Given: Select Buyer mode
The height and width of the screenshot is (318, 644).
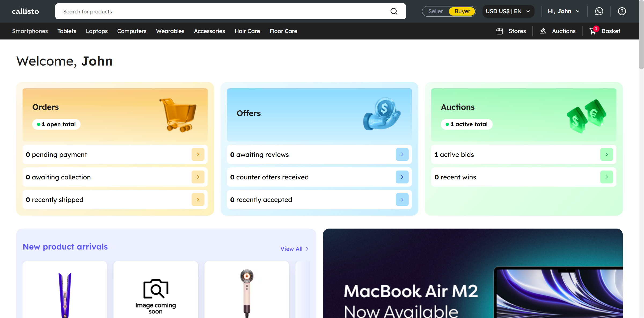Looking at the screenshot, I should coord(462,11).
